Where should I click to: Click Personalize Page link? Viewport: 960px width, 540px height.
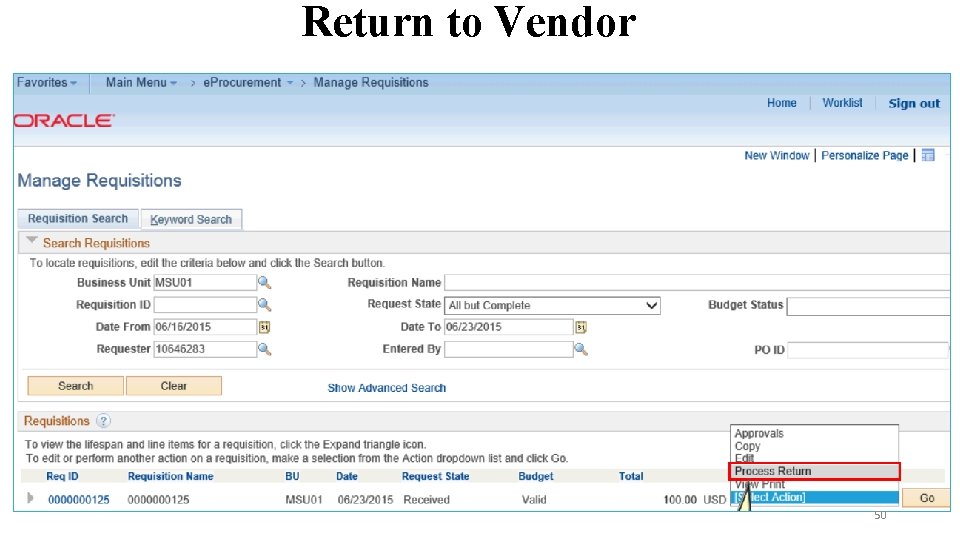pos(864,156)
